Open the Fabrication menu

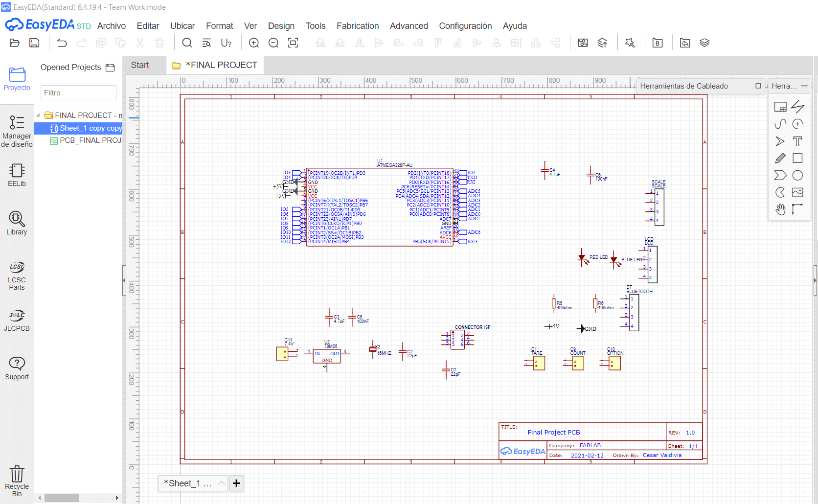tap(358, 26)
